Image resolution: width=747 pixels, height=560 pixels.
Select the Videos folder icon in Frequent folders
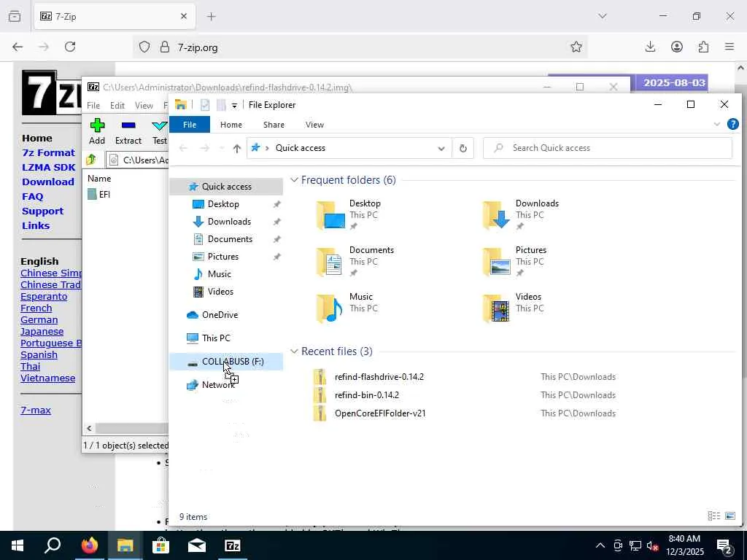tap(497, 308)
